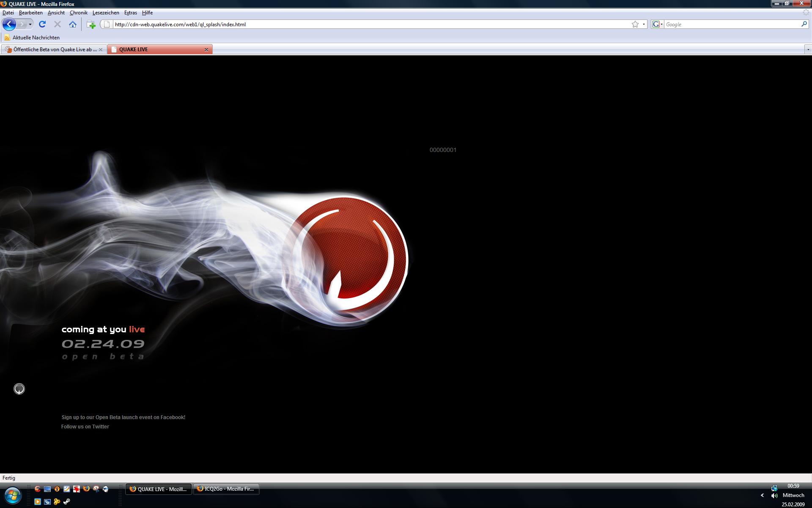Click the new tab plus icon
This screenshot has height=508, width=812.
pyautogui.click(x=91, y=25)
